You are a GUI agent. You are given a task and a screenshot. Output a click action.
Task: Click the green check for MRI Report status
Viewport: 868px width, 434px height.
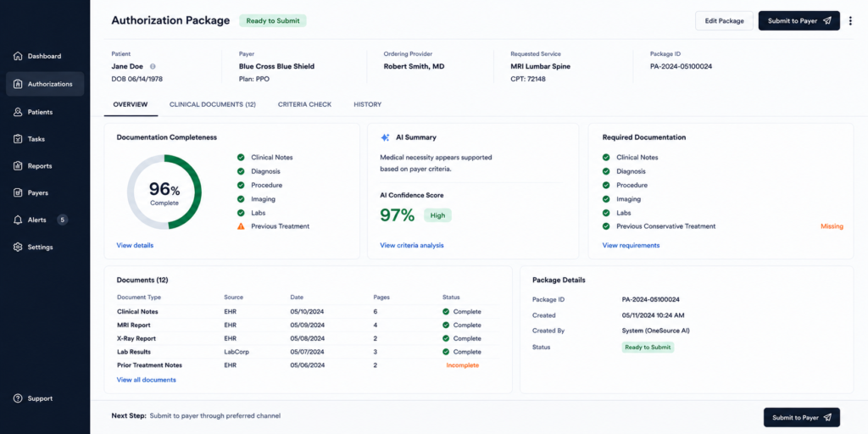tap(446, 325)
